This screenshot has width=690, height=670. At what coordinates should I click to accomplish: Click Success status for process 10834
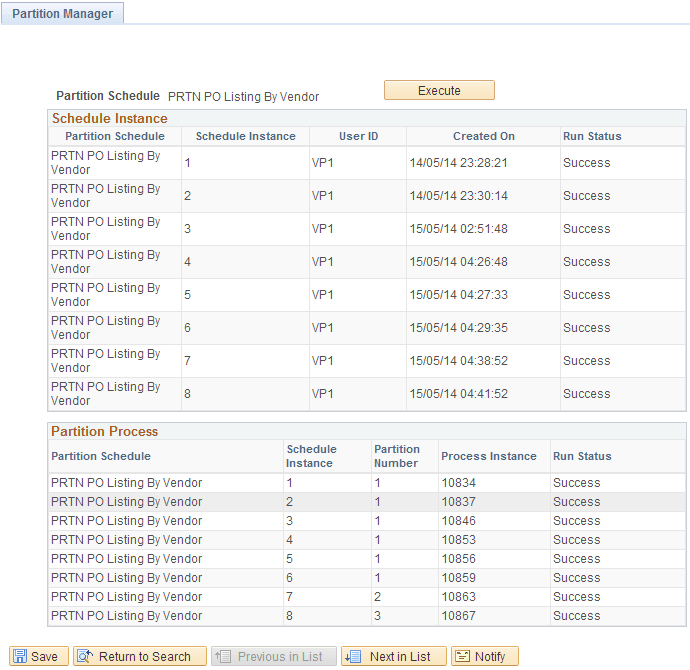tap(576, 483)
